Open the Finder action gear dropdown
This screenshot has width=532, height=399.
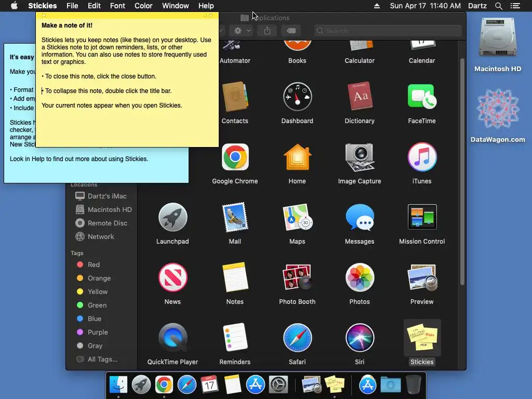tap(242, 31)
